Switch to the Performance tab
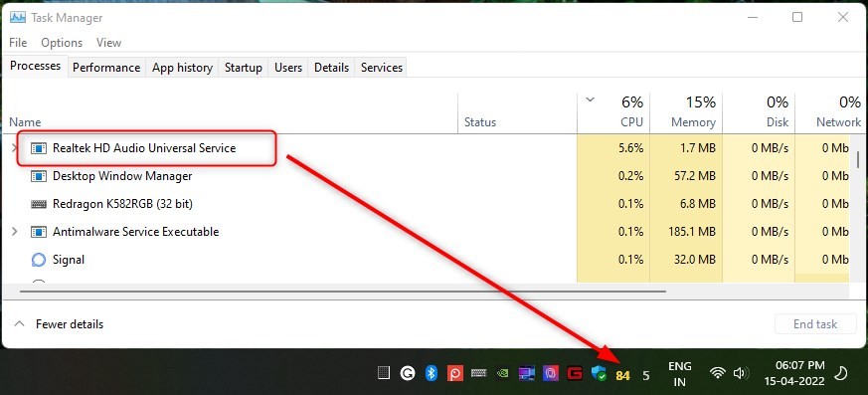868x395 pixels. 106,68
